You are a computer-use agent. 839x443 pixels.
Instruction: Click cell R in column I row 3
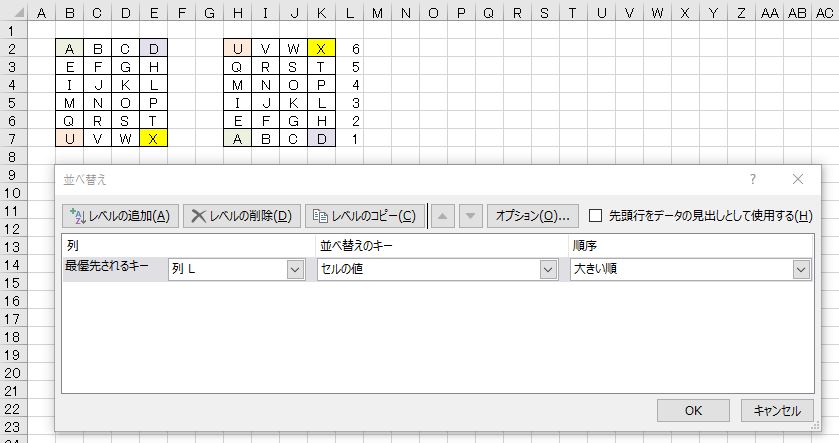point(265,66)
